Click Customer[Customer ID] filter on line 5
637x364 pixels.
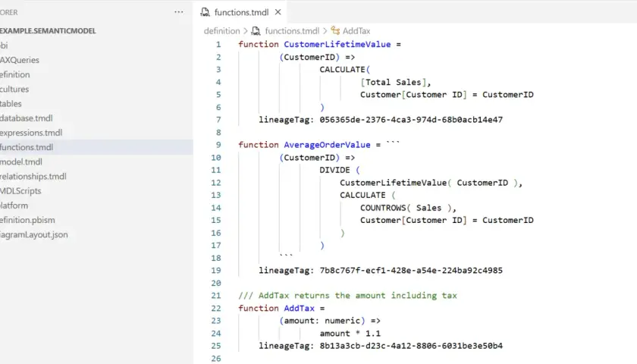[x=447, y=95]
